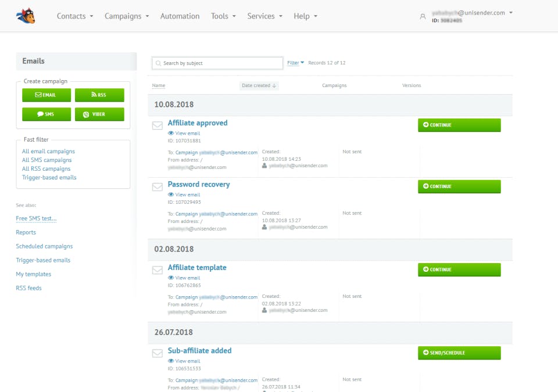Image resolution: width=558 pixels, height=392 pixels.
Task: Click envelope icon beside Password recovery
Action: point(158,187)
